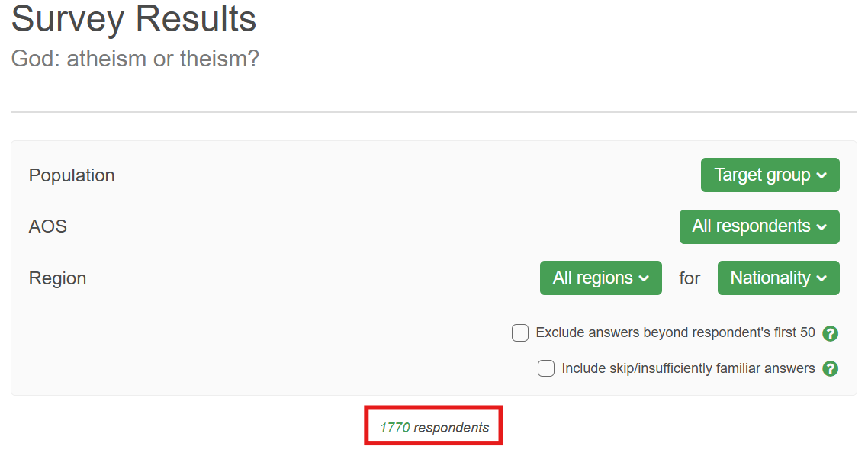Click the 1770 respondents count
Image resolution: width=868 pixels, height=456 pixels.
[434, 428]
